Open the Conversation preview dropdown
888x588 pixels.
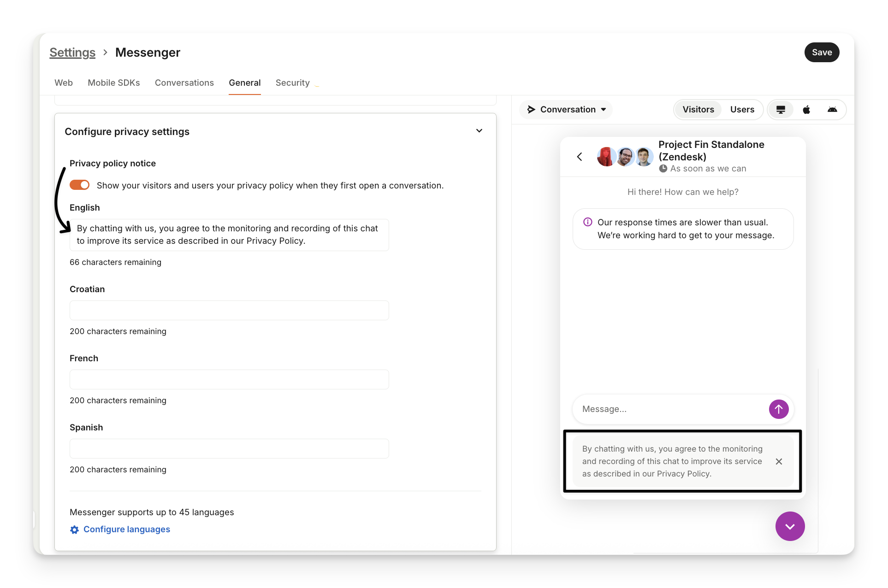567,110
